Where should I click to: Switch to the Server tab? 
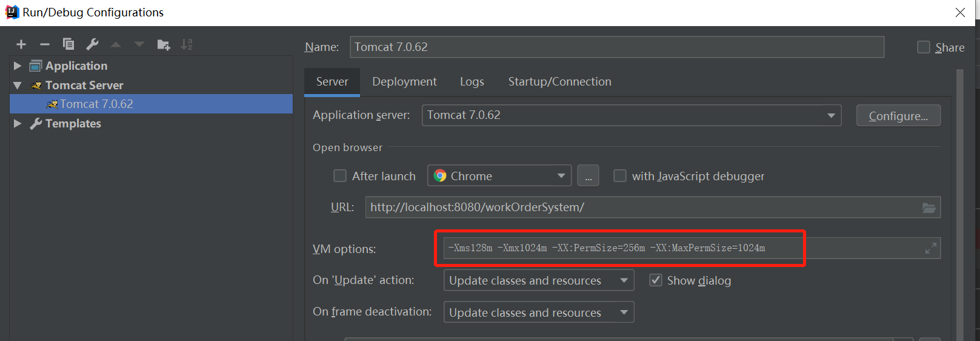[x=332, y=82]
